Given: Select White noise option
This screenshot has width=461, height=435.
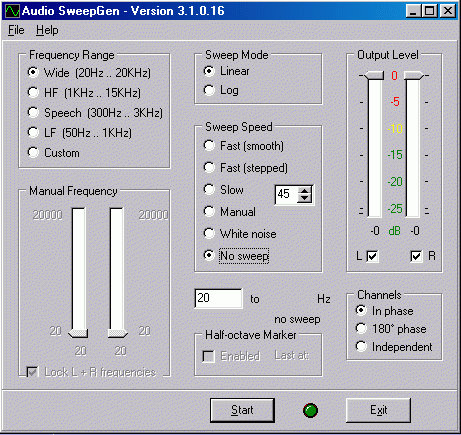Looking at the screenshot, I should click(x=240, y=234).
